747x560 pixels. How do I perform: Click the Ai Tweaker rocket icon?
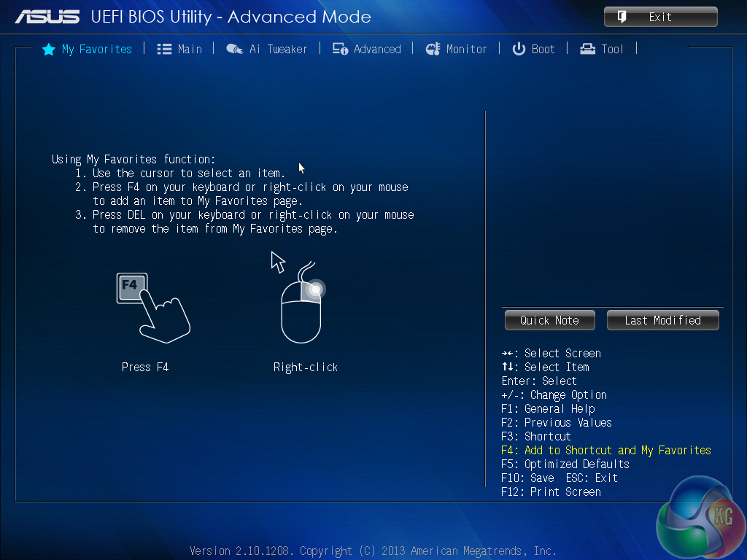coord(234,49)
